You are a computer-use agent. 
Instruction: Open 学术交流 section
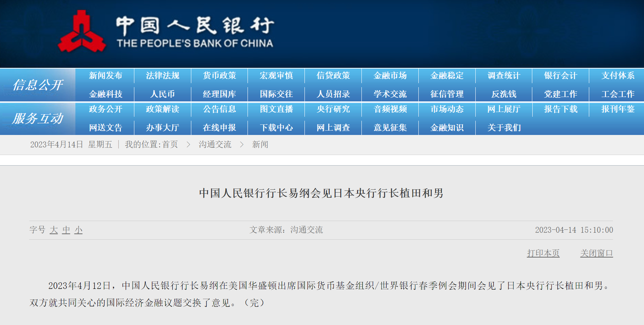390,94
